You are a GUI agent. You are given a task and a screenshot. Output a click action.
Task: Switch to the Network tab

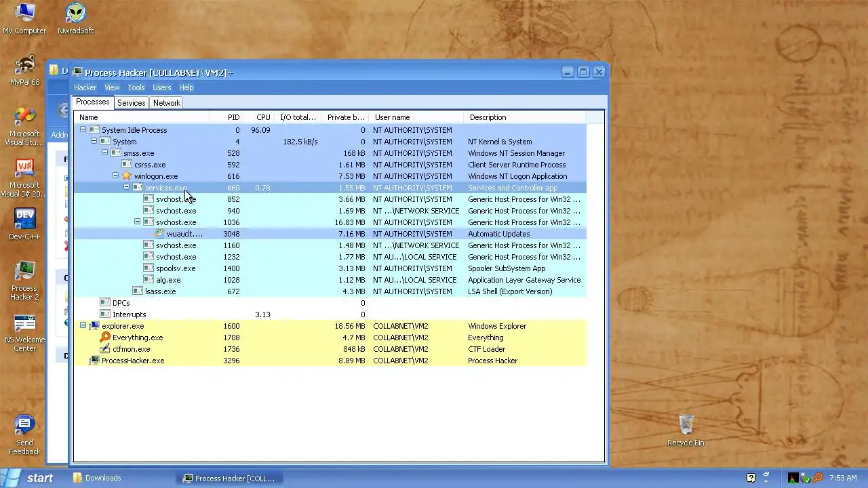[x=166, y=103]
